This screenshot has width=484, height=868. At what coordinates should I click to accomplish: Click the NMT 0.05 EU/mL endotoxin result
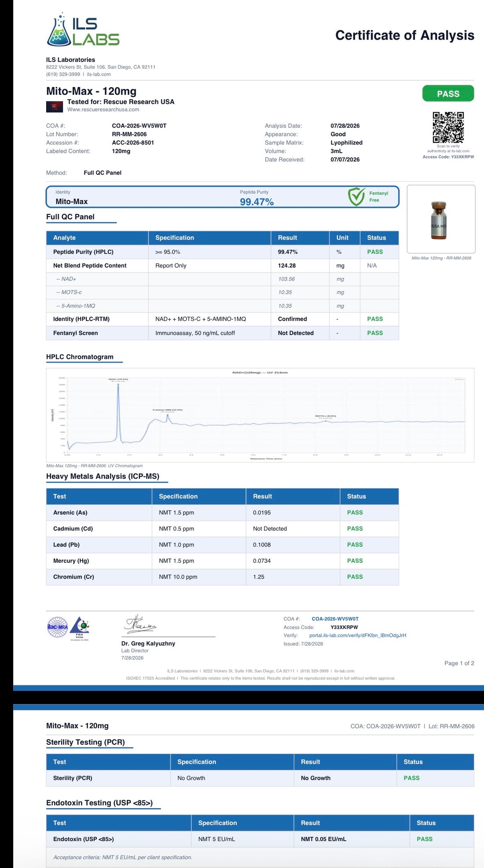tap(323, 839)
